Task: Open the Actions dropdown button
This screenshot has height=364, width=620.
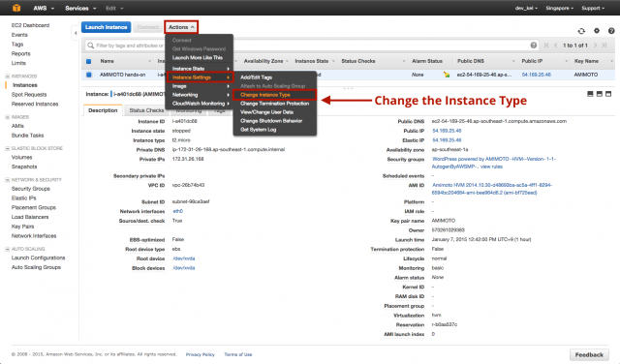Action: coord(181,27)
